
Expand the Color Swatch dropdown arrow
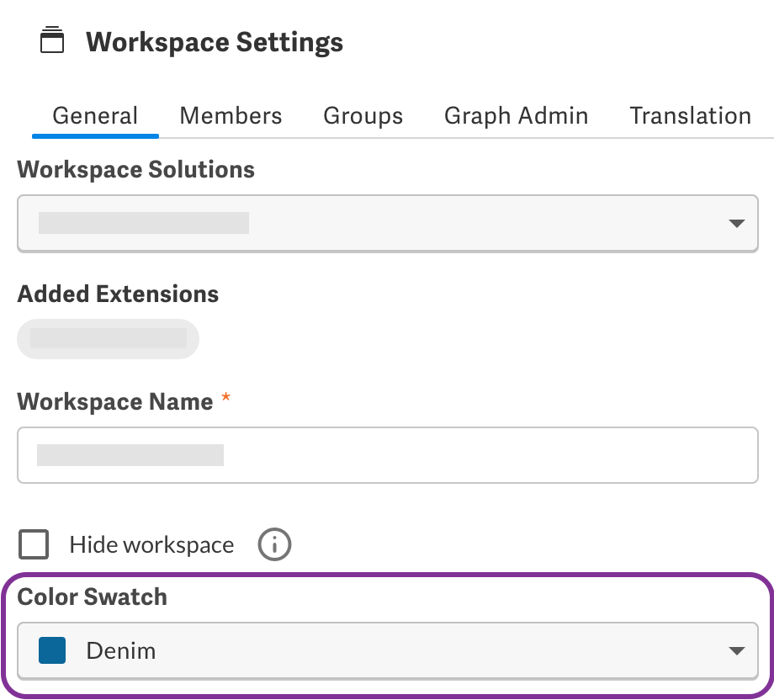click(x=736, y=650)
